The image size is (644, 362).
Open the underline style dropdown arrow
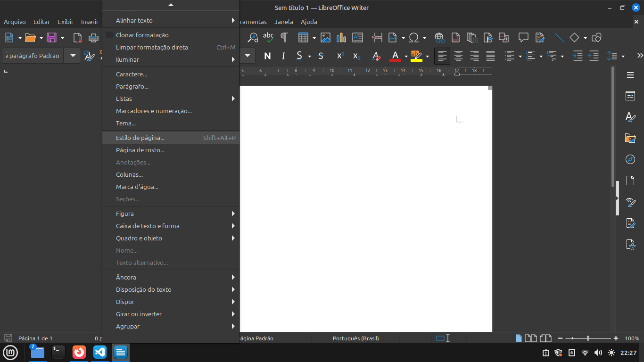coord(309,56)
